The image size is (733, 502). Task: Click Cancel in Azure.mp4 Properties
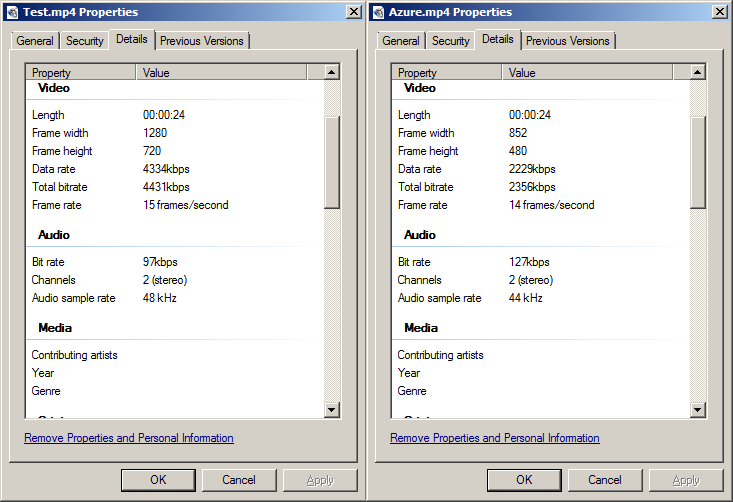pos(605,480)
